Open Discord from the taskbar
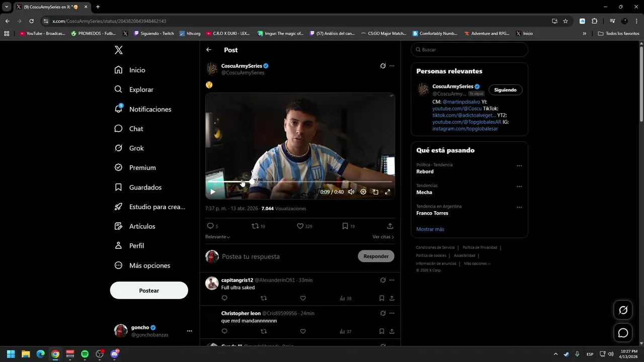This screenshot has width=644, height=362. click(114, 354)
